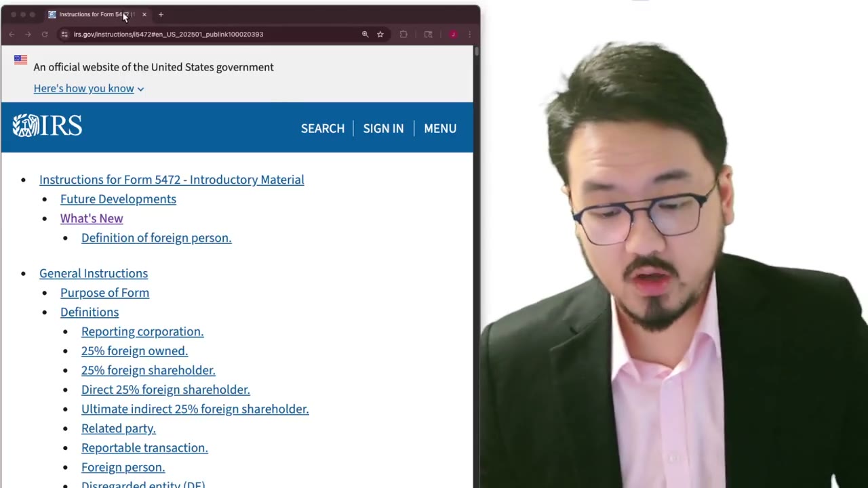
Task: Bookmark this page with the star icon
Action: tap(380, 34)
